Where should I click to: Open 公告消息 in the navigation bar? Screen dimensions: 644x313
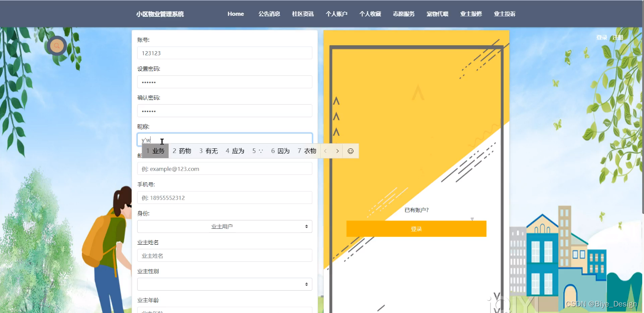[x=269, y=14]
